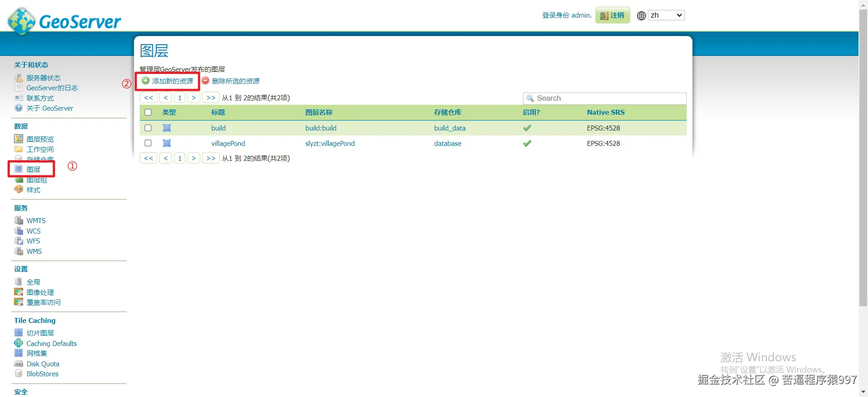Click build:build layer name cell
The height and width of the screenshot is (397, 868).
click(x=321, y=128)
